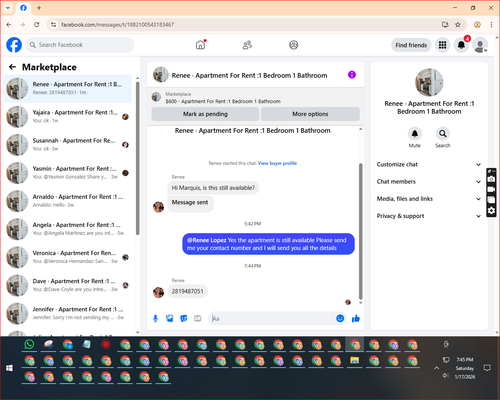Image resolution: width=500 pixels, height=400 pixels.
Task: Send a thumbs up like
Action: [x=356, y=318]
